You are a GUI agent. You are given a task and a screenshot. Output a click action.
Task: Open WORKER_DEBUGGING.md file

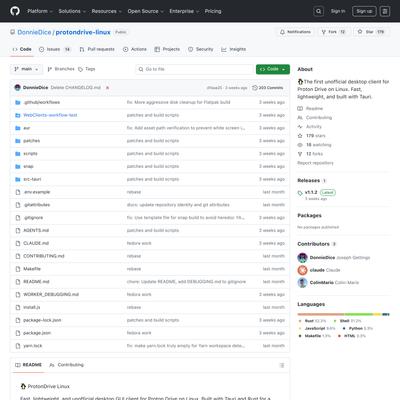pyautogui.click(x=51, y=295)
